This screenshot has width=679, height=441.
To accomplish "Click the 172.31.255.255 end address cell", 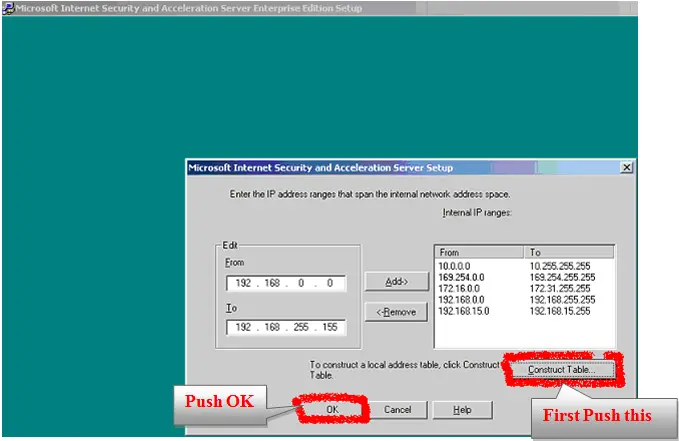I will [560, 289].
